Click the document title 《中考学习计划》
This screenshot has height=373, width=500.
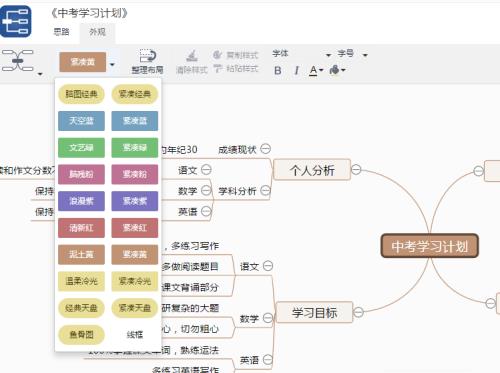click(89, 13)
